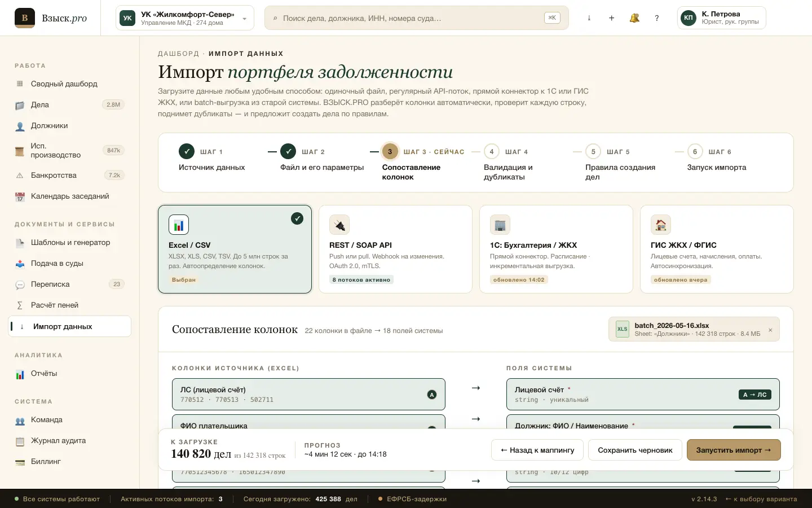Select the Excel / CSV source card
This screenshot has height=508, width=812.
pyautogui.click(x=235, y=249)
